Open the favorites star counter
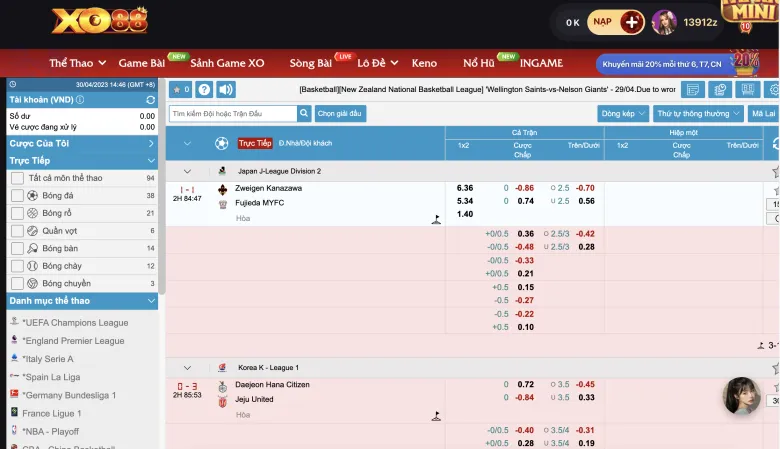The image size is (780, 449). coord(180,90)
